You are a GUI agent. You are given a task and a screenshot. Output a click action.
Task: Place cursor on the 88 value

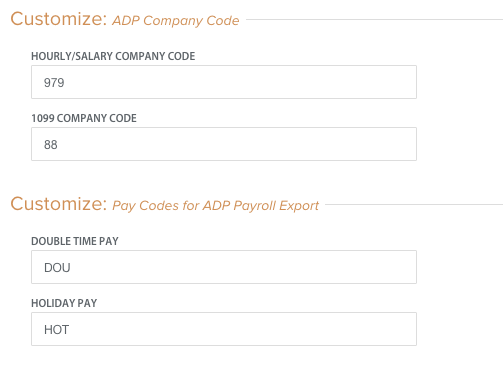point(51,145)
